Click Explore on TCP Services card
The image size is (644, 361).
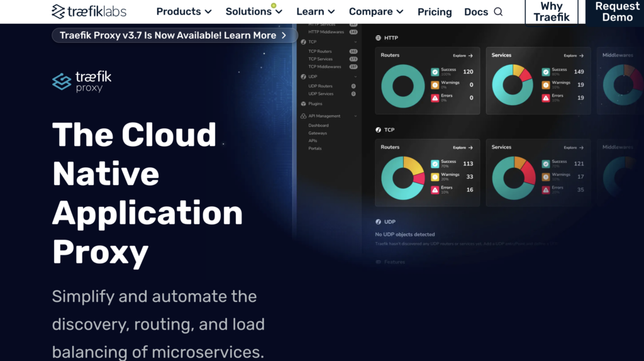point(574,147)
